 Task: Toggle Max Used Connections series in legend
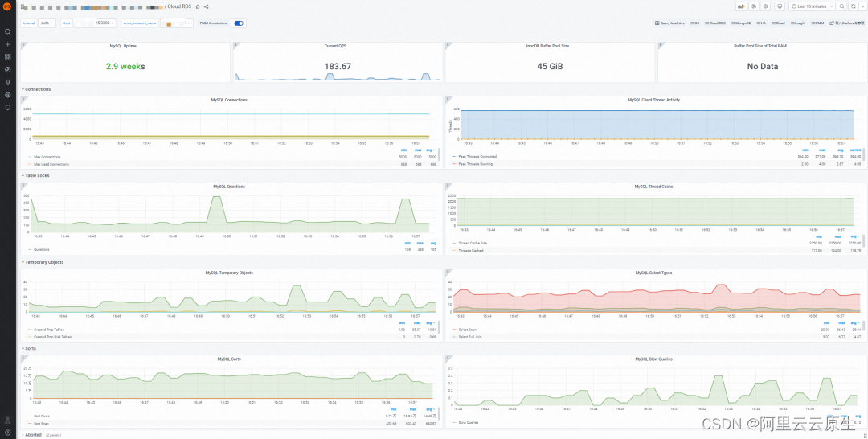(x=51, y=164)
